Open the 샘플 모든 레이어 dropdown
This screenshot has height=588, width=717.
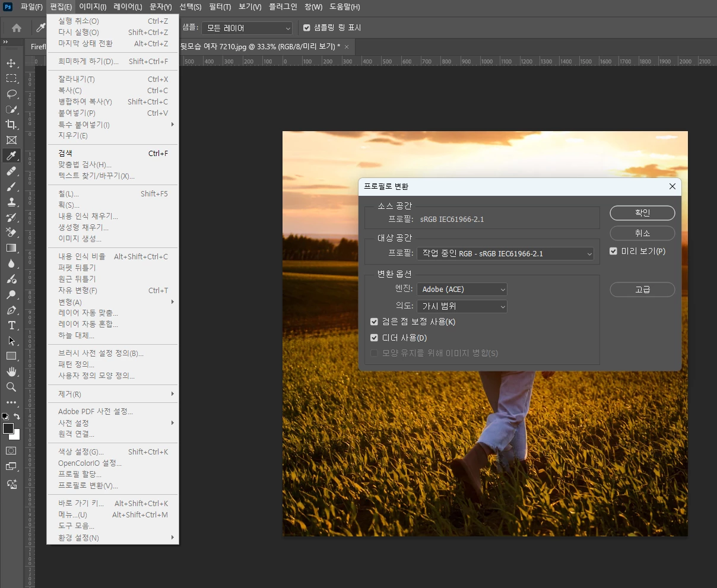[x=247, y=28]
